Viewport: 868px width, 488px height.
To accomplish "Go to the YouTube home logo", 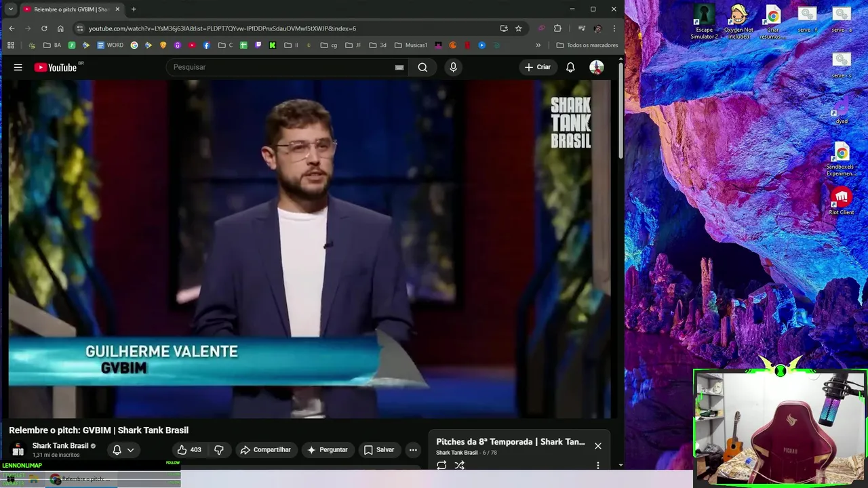I will 56,67.
